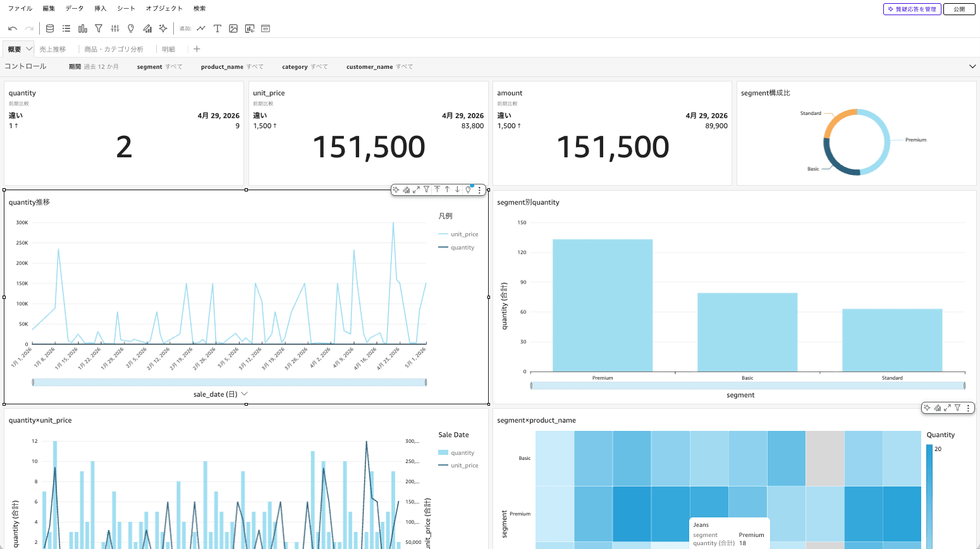The image size is (980, 549).
Task: Click the up arrow on quantity推移 menu
Action: click(447, 190)
